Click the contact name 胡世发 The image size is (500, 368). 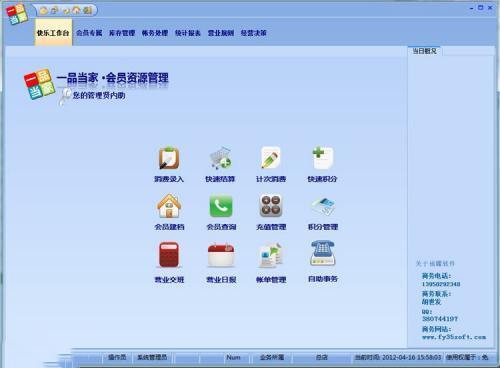pyautogui.click(x=431, y=302)
